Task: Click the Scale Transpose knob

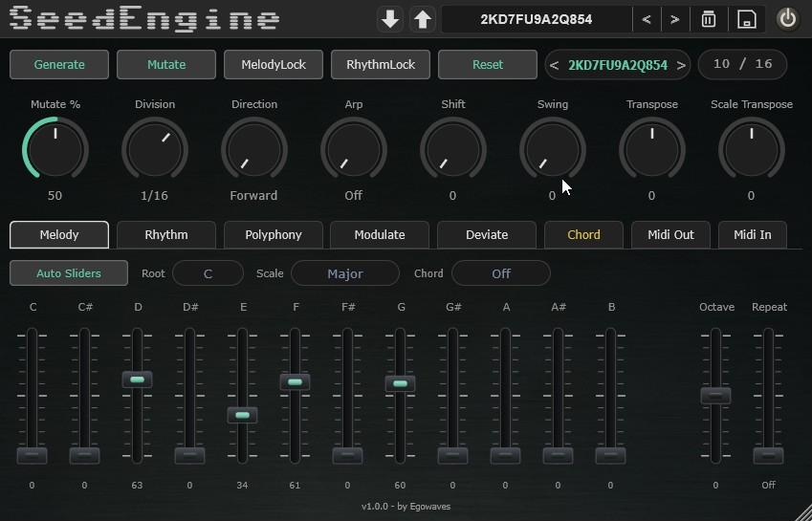Action: click(x=752, y=150)
